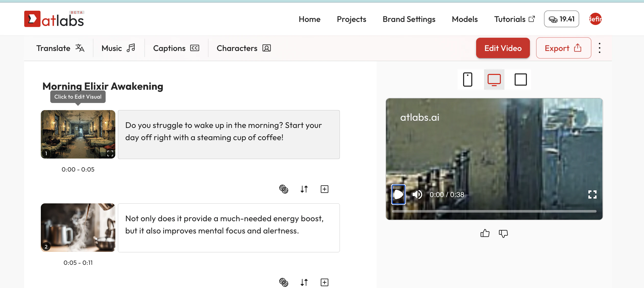Open the Music panel
Screen dimensions: 644x288
pyautogui.click(x=118, y=48)
